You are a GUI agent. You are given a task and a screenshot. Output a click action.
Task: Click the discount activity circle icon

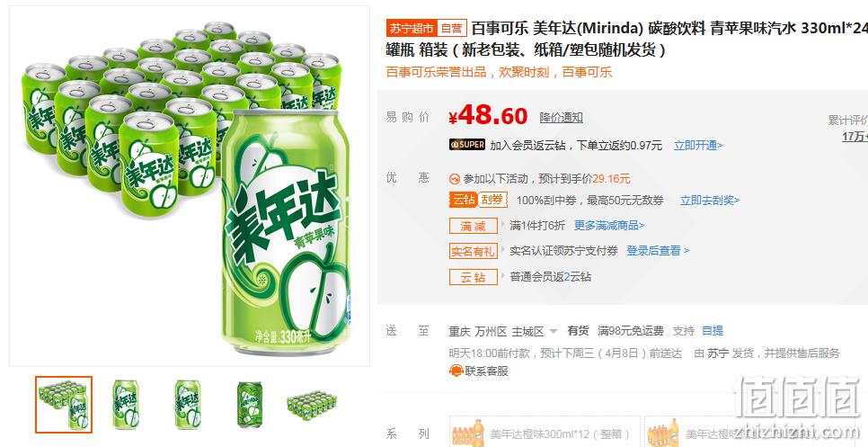pyautogui.click(x=455, y=179)
